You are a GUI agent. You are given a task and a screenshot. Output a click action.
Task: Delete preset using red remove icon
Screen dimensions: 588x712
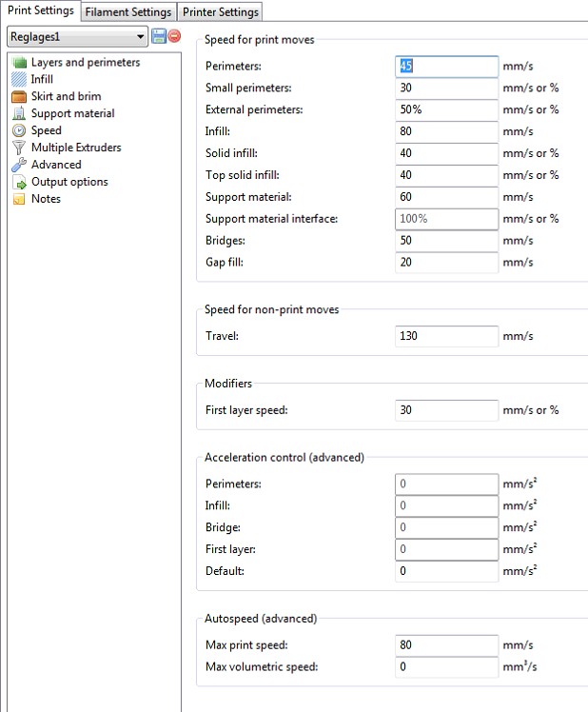[174, 36]
